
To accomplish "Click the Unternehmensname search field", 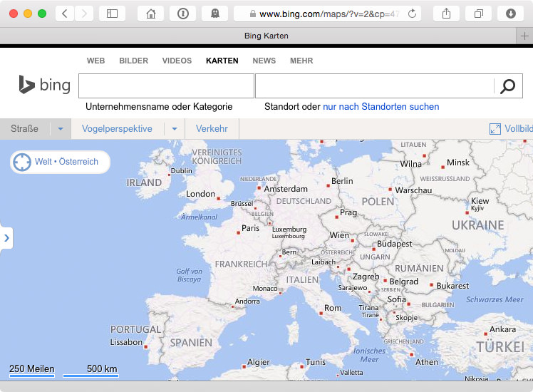I will point(166,86).
